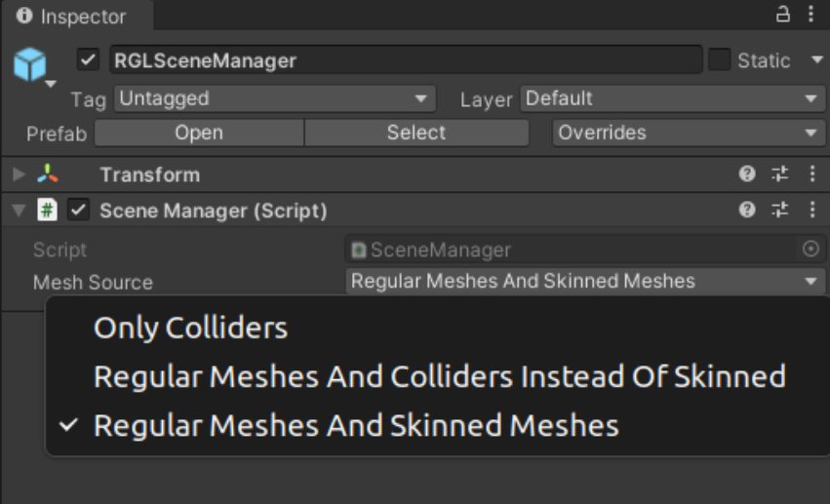
Task: Open Scene Manager script help reference
Action: tap(747, 210)
